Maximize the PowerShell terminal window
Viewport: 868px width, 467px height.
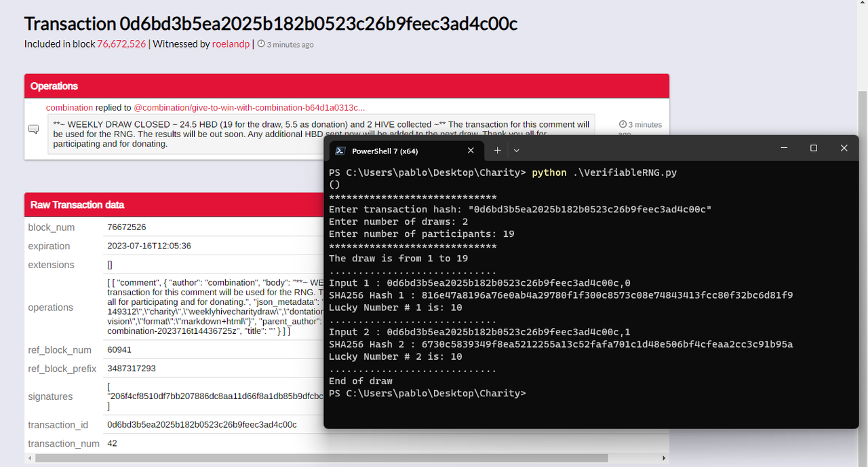[814, 148]
